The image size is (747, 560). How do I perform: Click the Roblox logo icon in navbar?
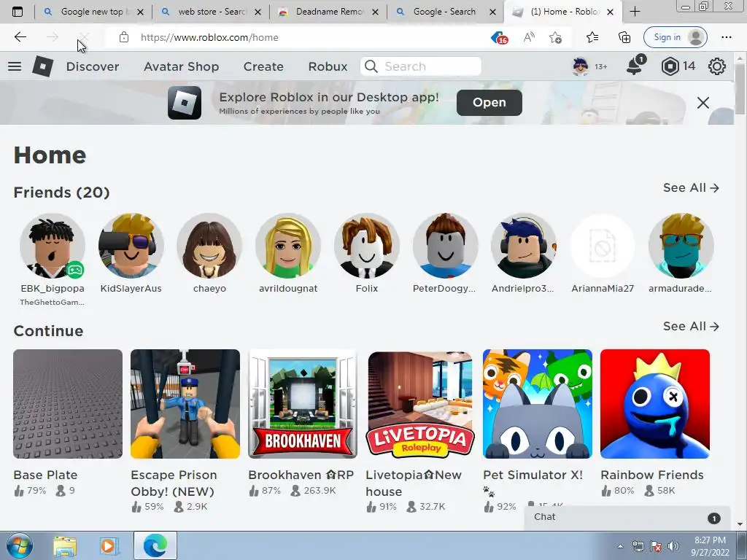click(x=43, y=66)
